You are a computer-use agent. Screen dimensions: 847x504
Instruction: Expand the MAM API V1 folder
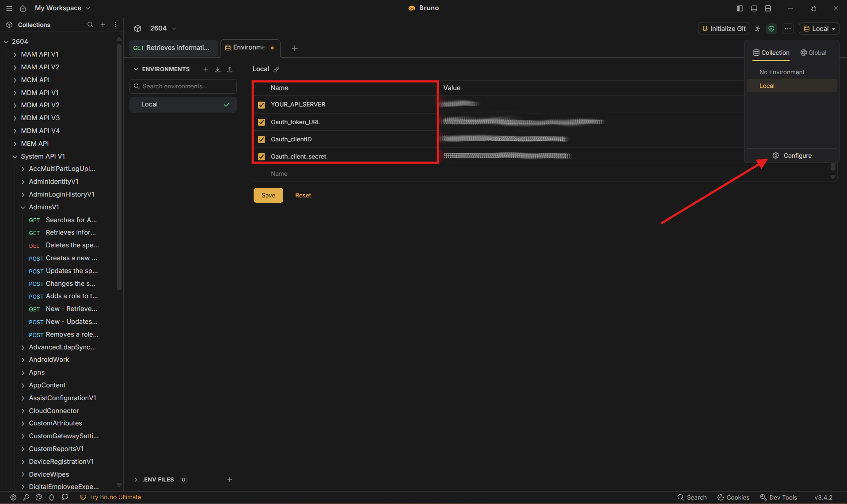coord(15,54)
